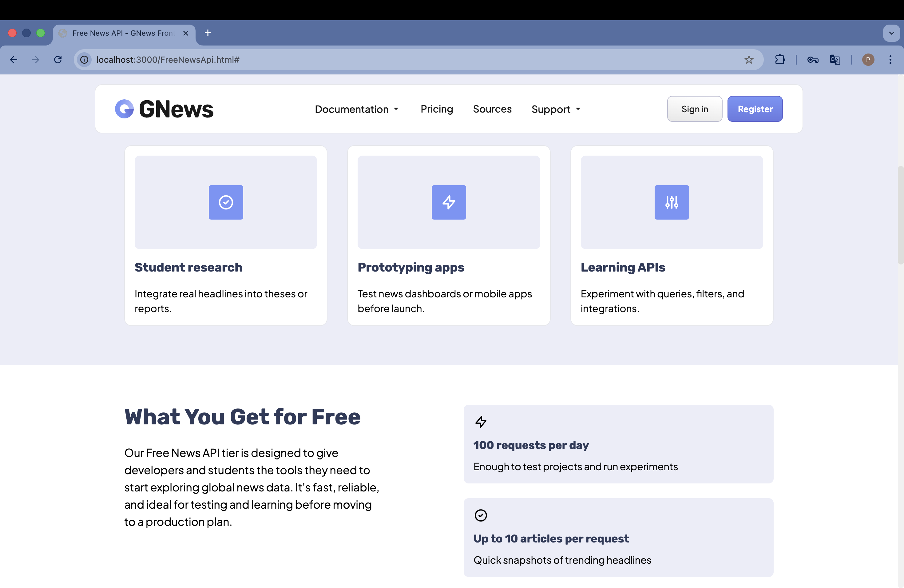Click the Register button
The image size is (904, 588).
pyautogui.click(x=755, y=109)
